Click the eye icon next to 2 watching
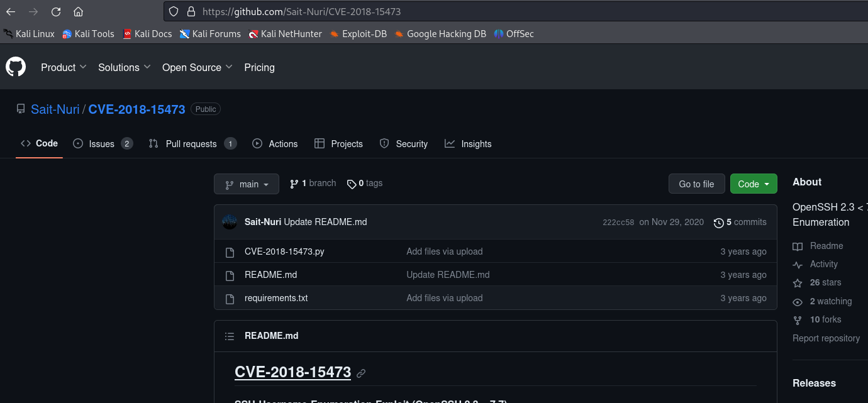 [798, 302]
